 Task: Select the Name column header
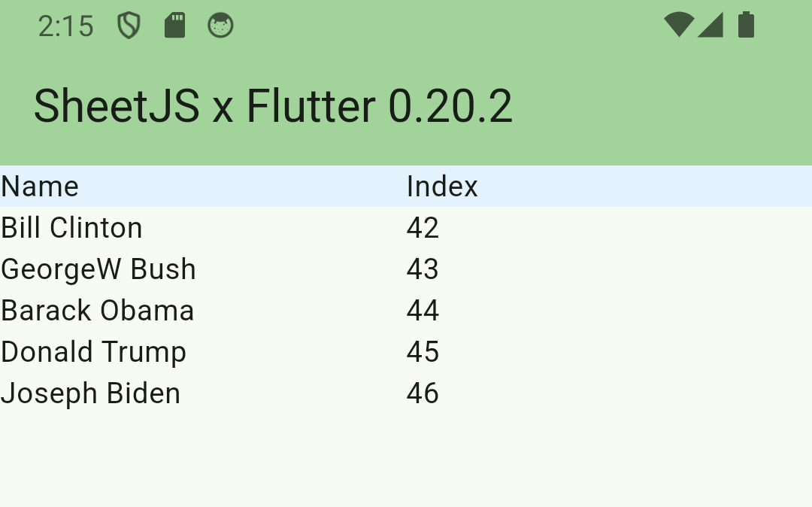coord(40,187)
